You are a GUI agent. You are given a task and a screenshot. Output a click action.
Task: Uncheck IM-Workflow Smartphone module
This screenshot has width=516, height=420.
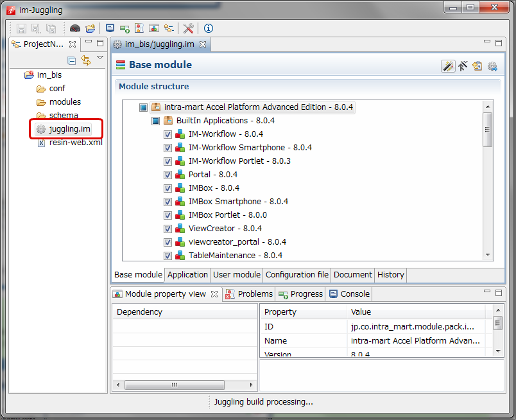[x=168, y=148]
